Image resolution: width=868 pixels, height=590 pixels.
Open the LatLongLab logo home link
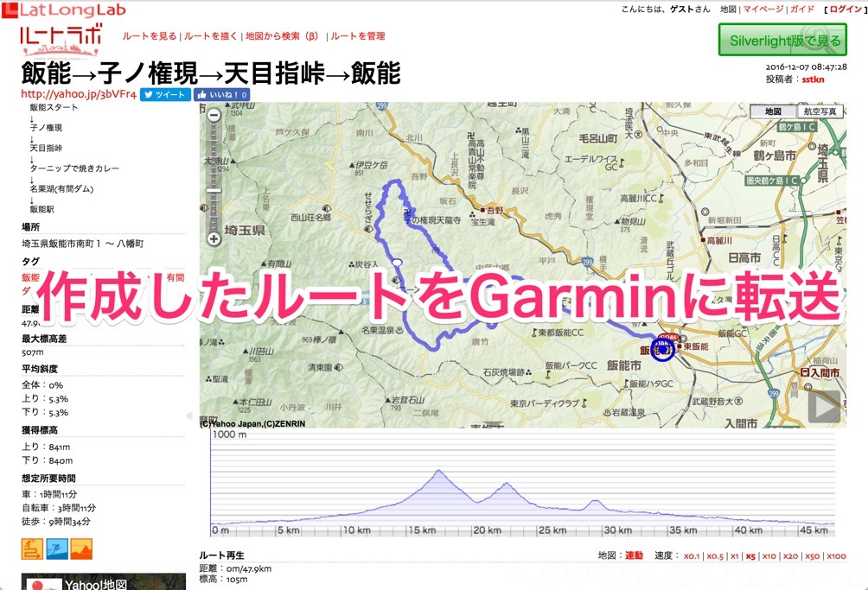point(68,10)
